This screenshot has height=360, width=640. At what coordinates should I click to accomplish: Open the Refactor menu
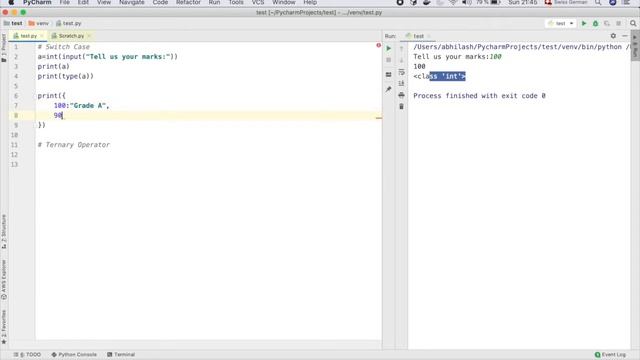[x=188, y=2]
